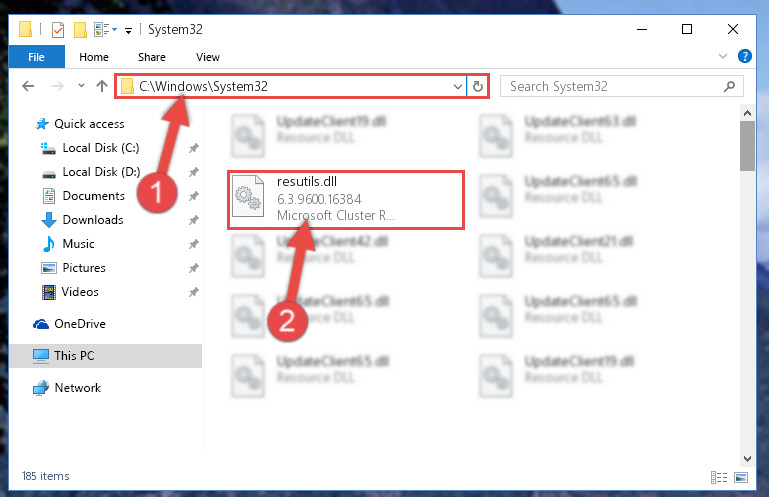The image size is (769, 497).
Task: Switch to large icons view button
Action: (741, 477)
